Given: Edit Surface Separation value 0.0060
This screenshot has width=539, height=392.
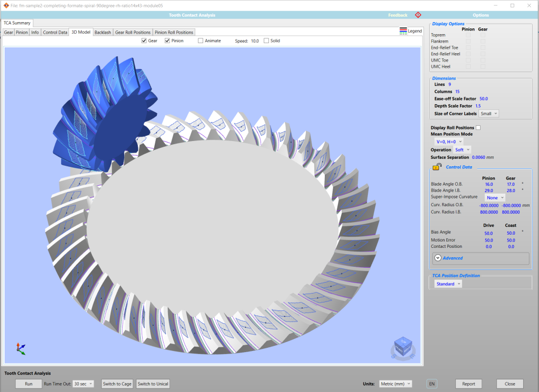Looking at the screenshot, I should tap(478, 157).
